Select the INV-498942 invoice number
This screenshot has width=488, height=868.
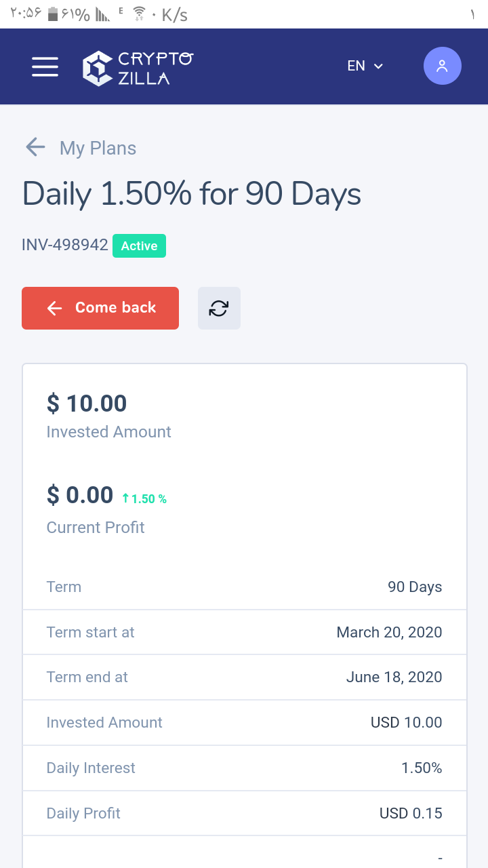coord(65,245)
